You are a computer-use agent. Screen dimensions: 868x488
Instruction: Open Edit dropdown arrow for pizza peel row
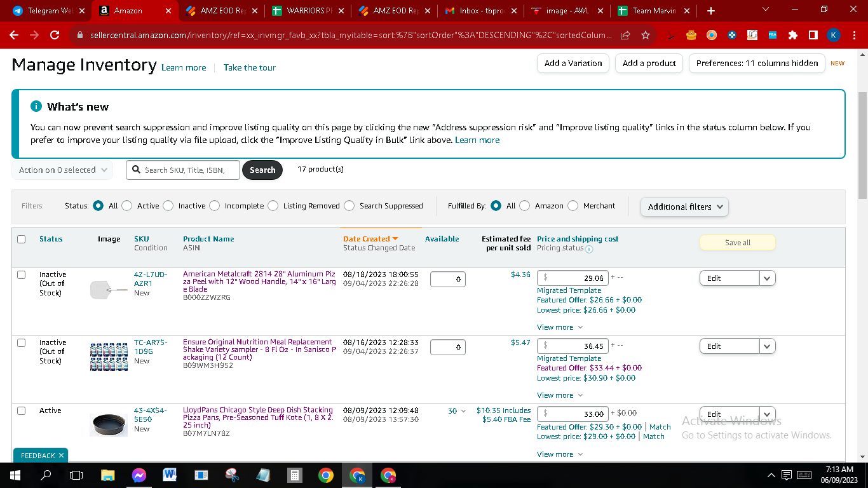767,278
